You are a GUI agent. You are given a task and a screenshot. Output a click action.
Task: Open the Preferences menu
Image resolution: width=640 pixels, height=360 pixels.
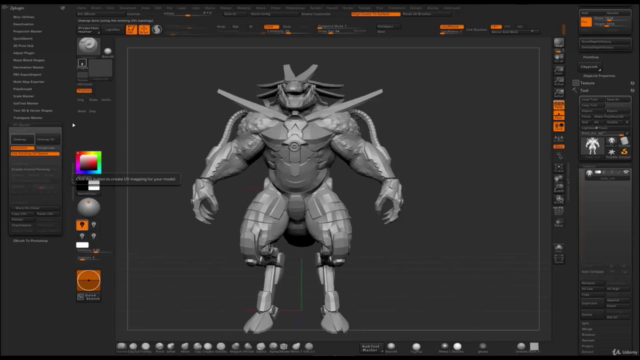pos(296,8)
